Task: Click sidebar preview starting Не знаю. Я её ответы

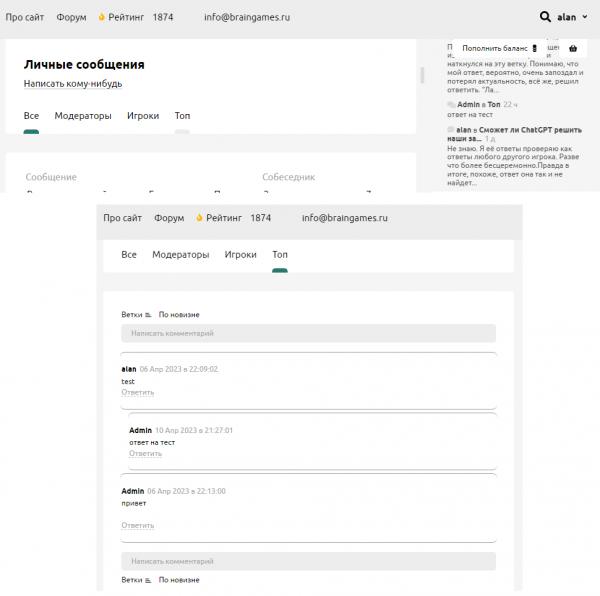Action: click(x=513, y=166)
